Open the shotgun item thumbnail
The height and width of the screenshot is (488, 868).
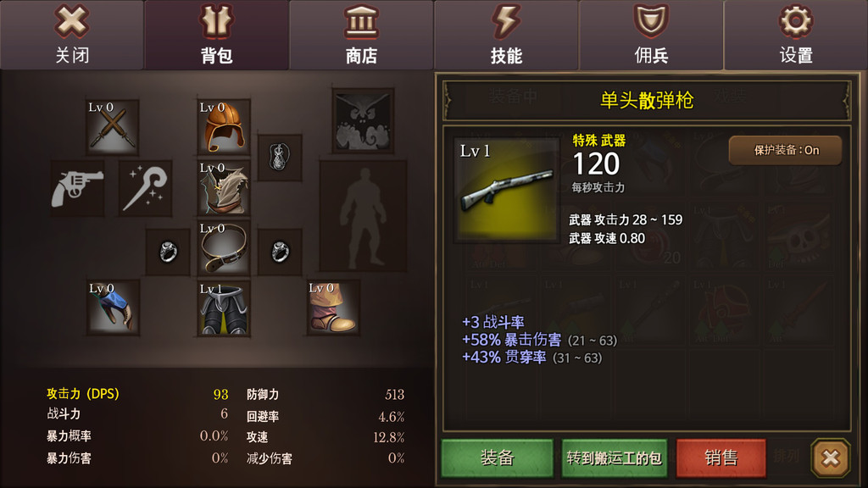(x=507, y=191)
